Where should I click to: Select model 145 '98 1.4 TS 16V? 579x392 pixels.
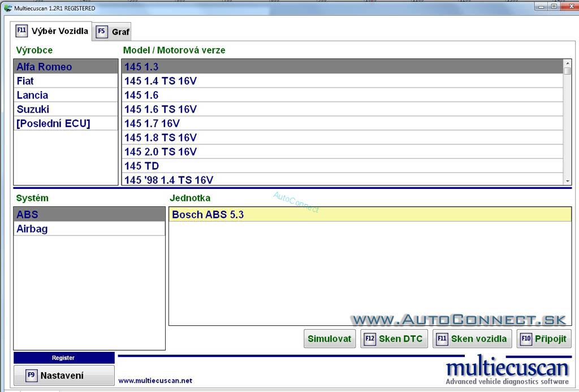click(342, 179)
